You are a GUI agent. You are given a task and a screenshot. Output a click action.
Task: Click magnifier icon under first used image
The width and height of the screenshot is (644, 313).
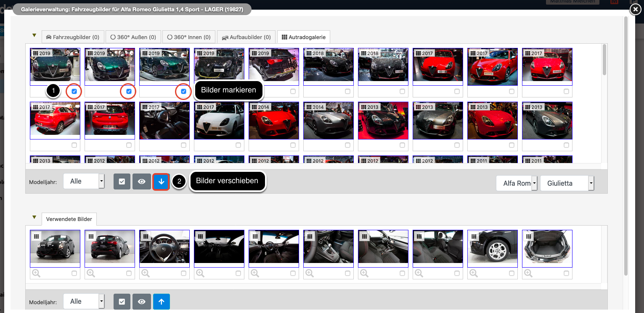coord(36,274)
